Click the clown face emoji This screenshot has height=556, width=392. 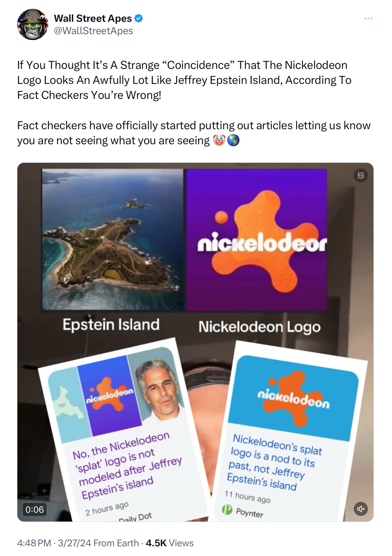tap(219, 140)
